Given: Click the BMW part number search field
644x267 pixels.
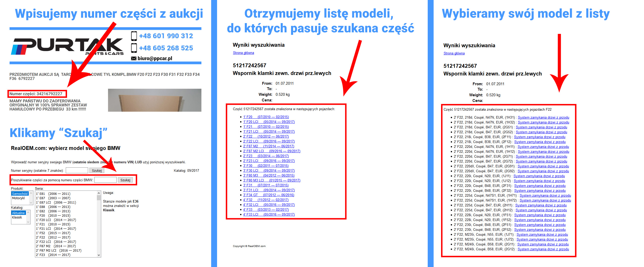Looking at the screenshot, I should (105, 180).
